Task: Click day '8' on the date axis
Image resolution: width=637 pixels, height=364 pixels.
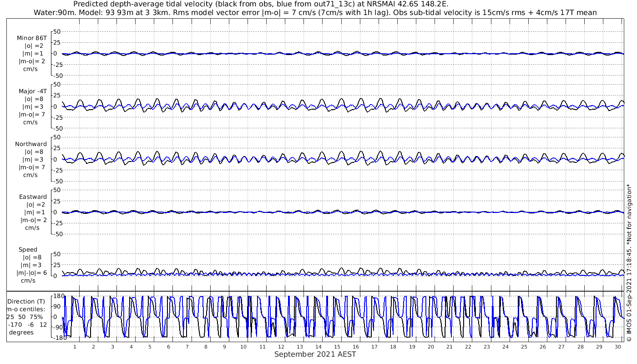Action: click(206, 347)
